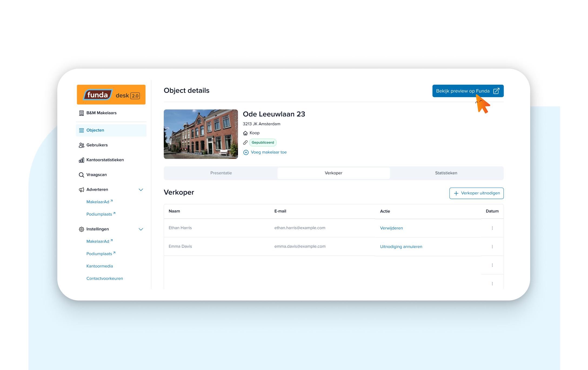Click Verwijderen link for Ethan Harris
588x370 pixels.
tap(391, 228)
